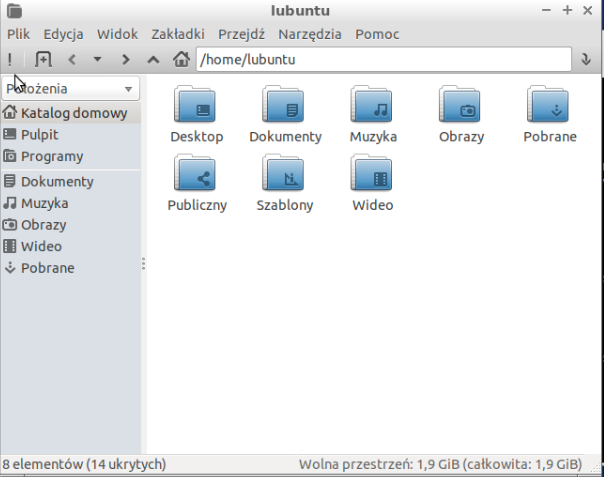Go to Pulpit in the sidebar

pyautogui.click(x=39, y=135)
